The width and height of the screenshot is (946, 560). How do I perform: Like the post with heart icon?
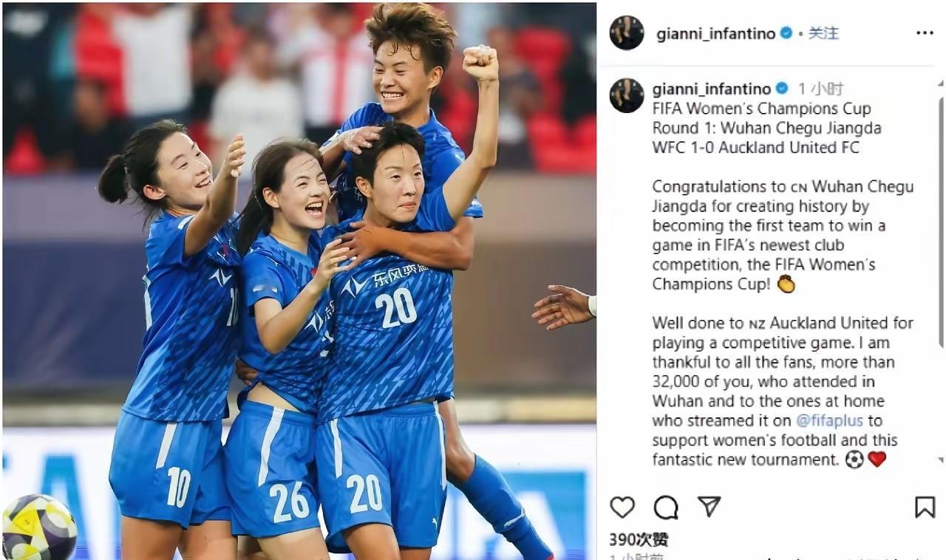[x=622, y=507]
